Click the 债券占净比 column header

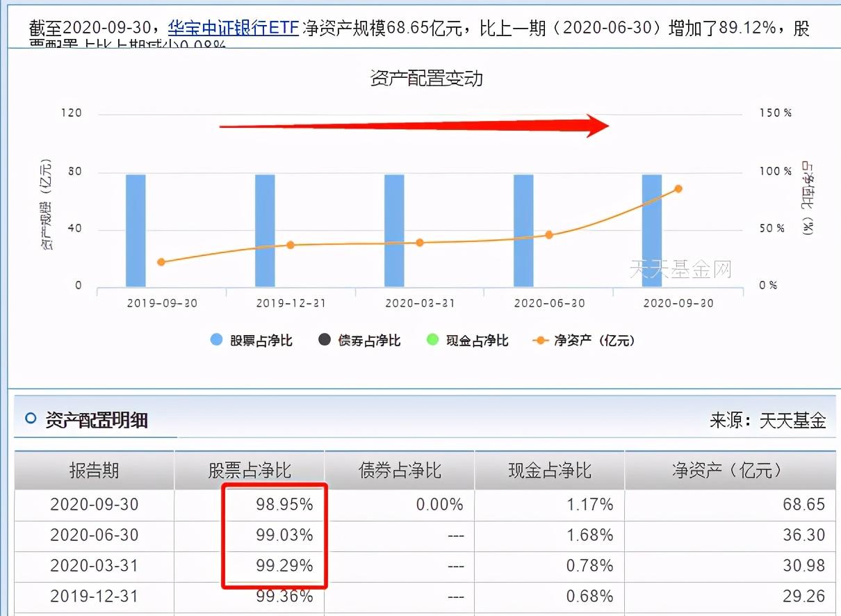click(x=400, y=471)
